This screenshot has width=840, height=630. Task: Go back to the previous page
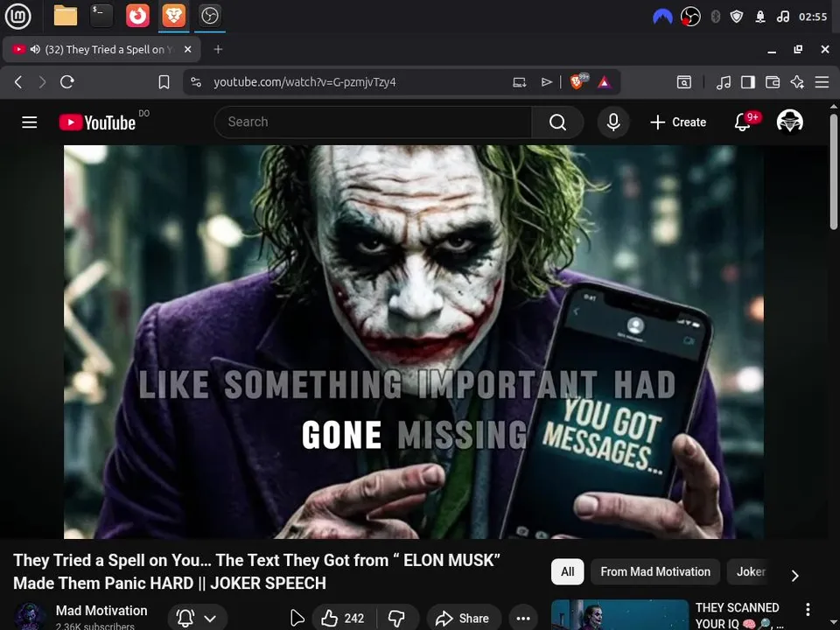(18, 82)
